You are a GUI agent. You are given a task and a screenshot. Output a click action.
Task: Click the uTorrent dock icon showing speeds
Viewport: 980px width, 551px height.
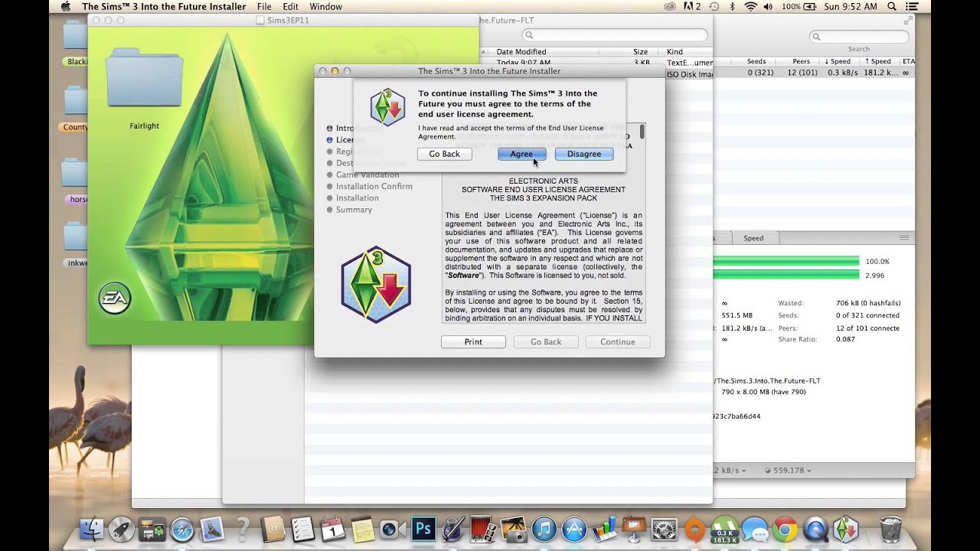724,530
